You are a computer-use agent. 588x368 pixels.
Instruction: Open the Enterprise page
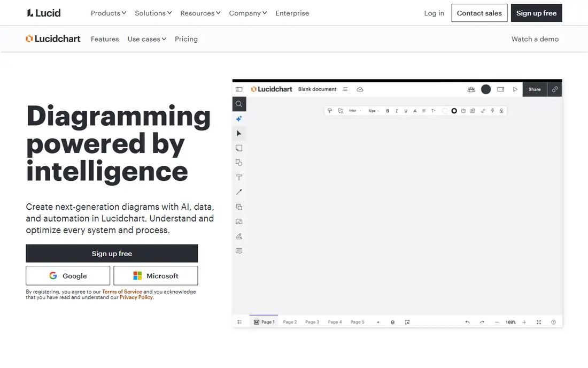(292, 13)
